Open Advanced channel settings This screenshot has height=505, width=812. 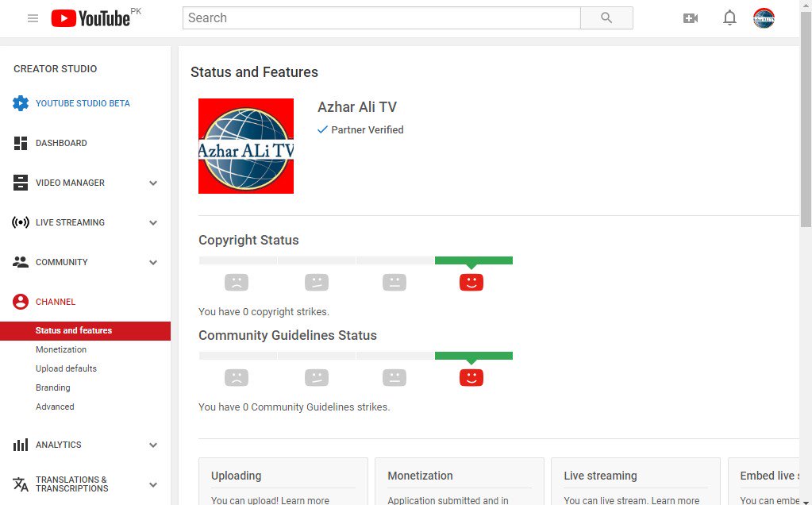pos(55,407)
